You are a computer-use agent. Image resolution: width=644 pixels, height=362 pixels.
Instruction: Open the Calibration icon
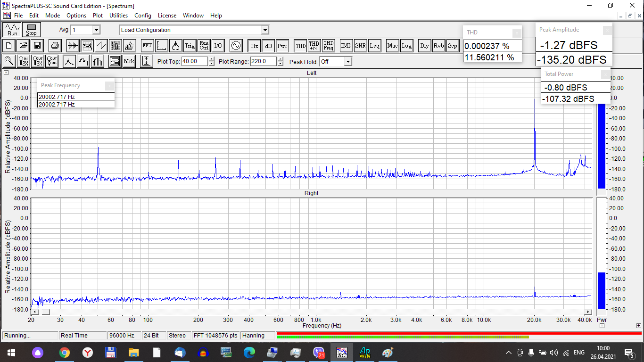(x=175, y=46)
